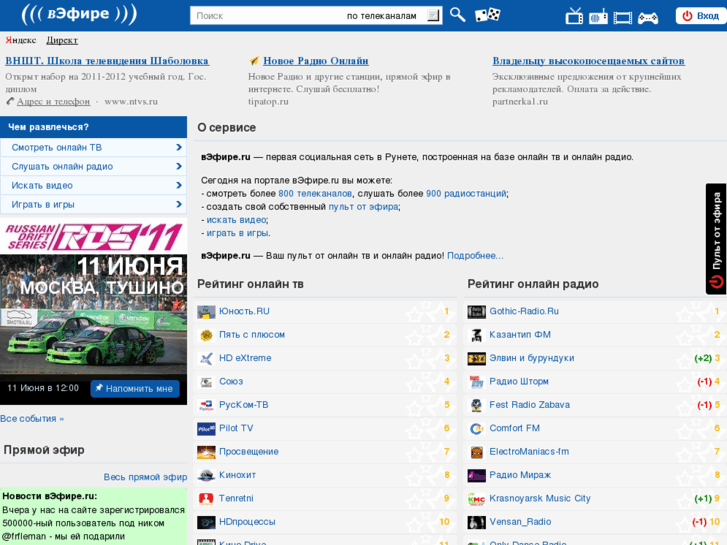Open the gamepad games icon
Screen dimensions: 727x545
pos(648,18)
